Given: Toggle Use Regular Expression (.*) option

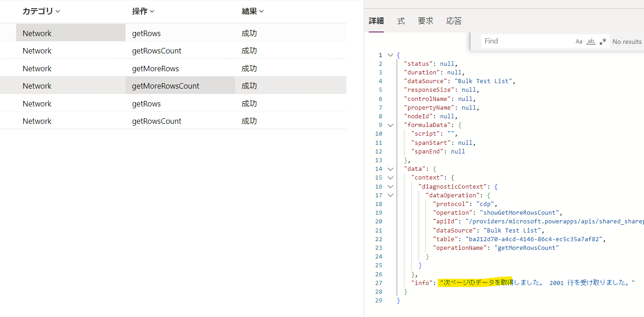Looking at the screenshot, I should tap(603, 41).
